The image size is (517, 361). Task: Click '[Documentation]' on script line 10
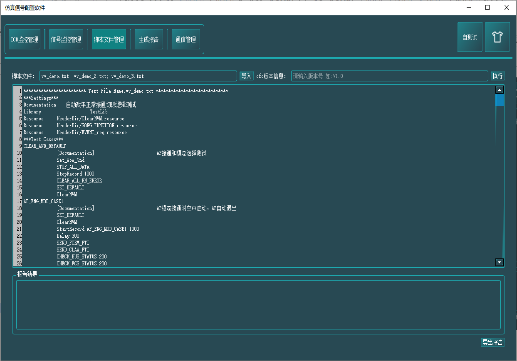point(76,153)
